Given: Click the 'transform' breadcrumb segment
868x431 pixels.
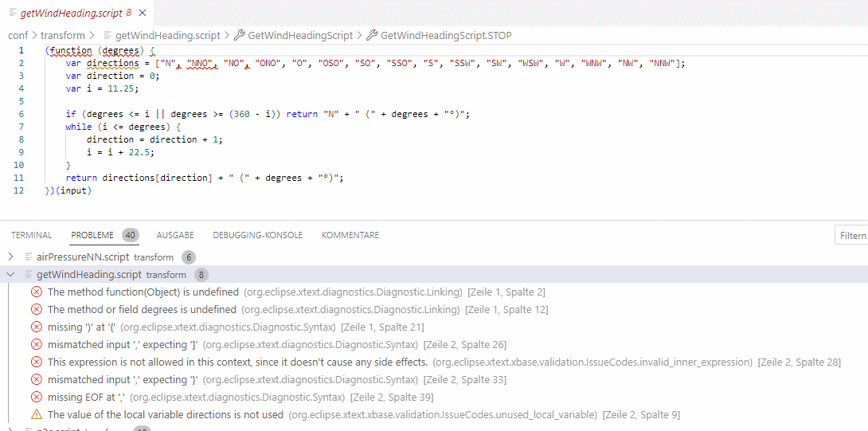Looking at the screenshot, I should [63, 36].
